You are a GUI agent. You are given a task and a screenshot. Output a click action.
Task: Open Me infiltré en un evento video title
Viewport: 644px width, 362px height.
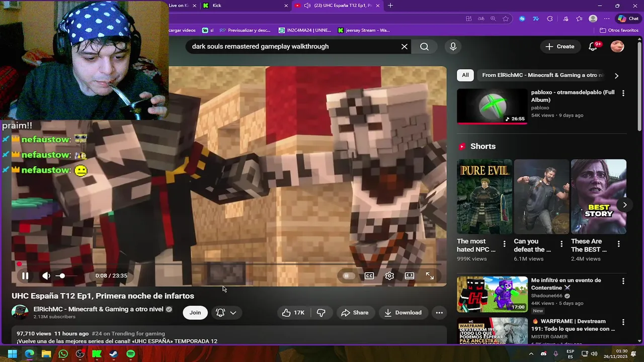(566, 284)
